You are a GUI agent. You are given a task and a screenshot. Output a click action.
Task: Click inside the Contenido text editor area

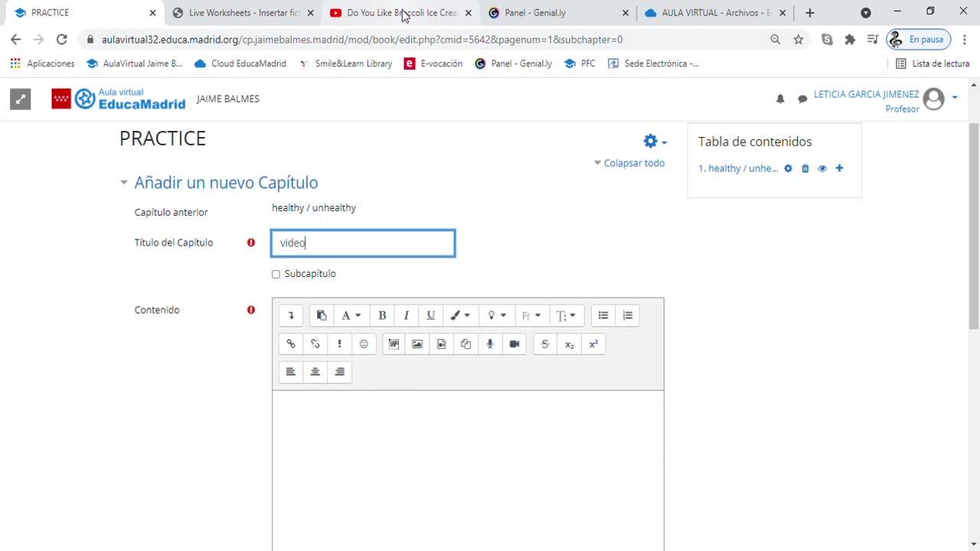(468, 470)
